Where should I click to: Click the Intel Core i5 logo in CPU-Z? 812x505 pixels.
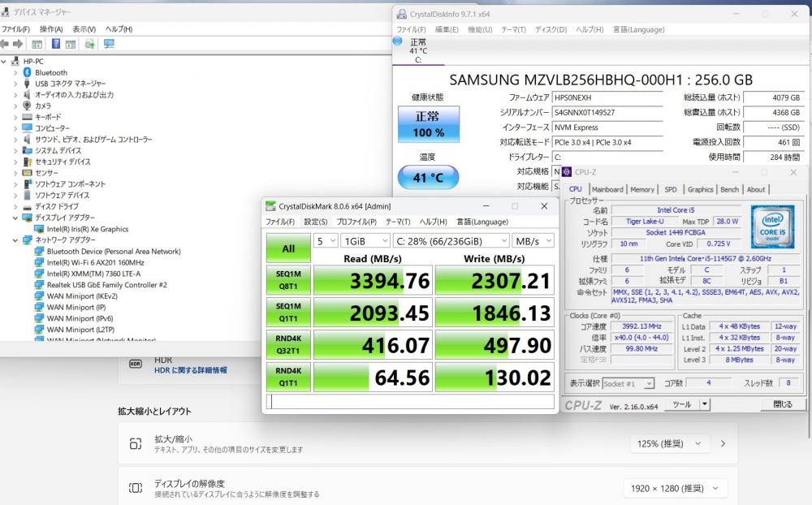(771, 224)
